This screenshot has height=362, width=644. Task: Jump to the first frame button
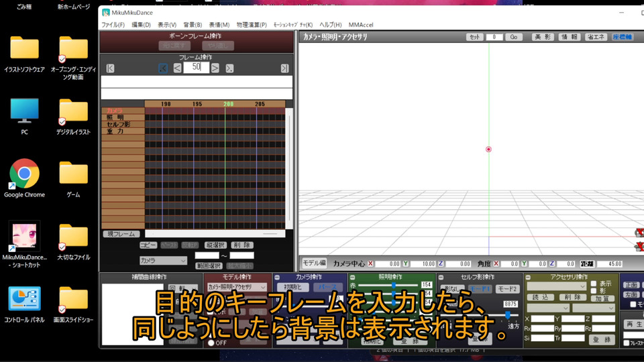pos(110,68)
